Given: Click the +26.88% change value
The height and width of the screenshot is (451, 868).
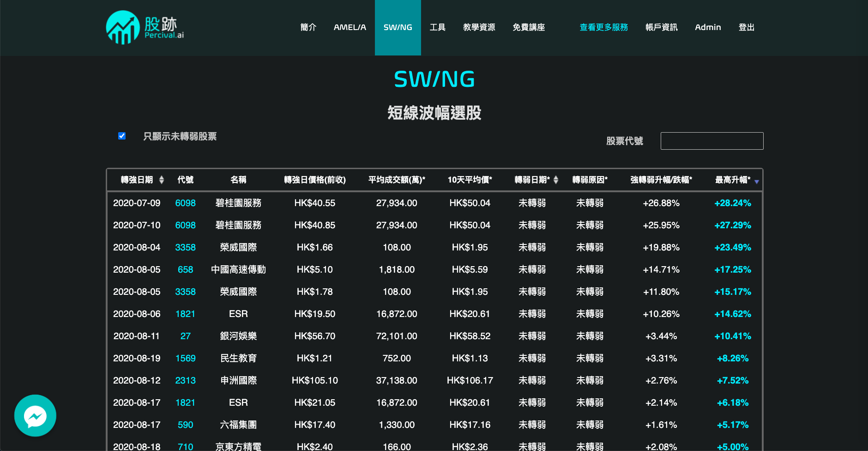Looking at the screenshot, I should point(661,203).
